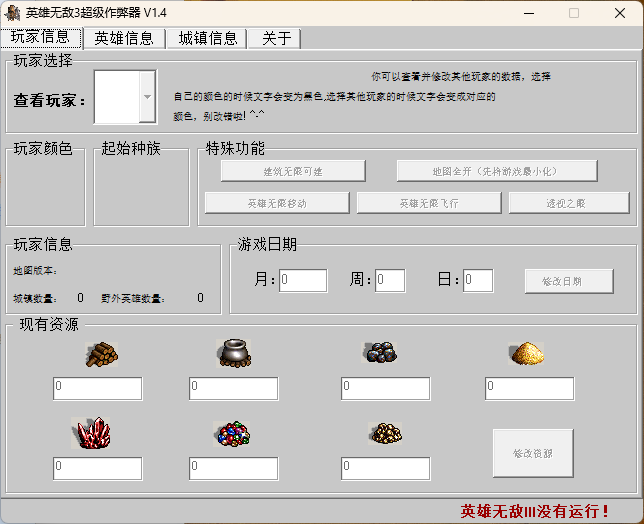
Task: Focus the 日 day input field
Action: pos(478,280)
